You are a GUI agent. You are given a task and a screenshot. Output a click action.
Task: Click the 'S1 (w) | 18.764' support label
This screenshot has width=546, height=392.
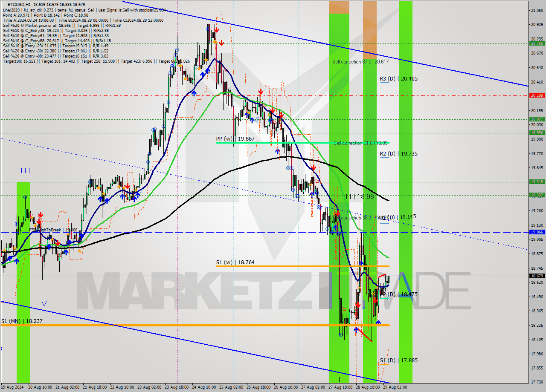click(x=235, y=262)
